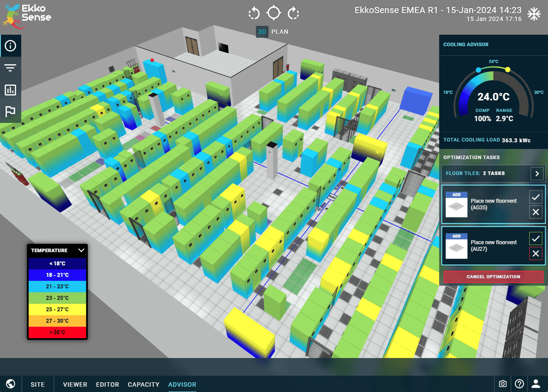Select the > 30°C legend swatch

(57, 332)
